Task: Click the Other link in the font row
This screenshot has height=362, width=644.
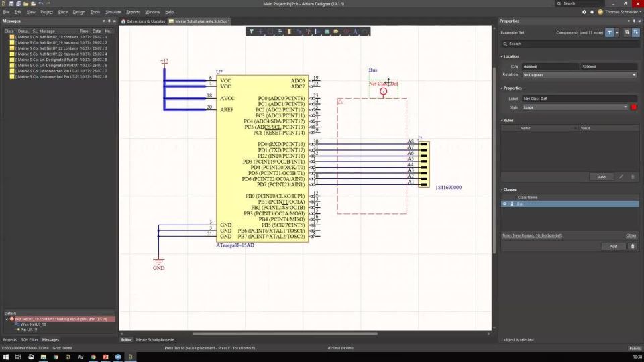Action: tap(631, 235)
